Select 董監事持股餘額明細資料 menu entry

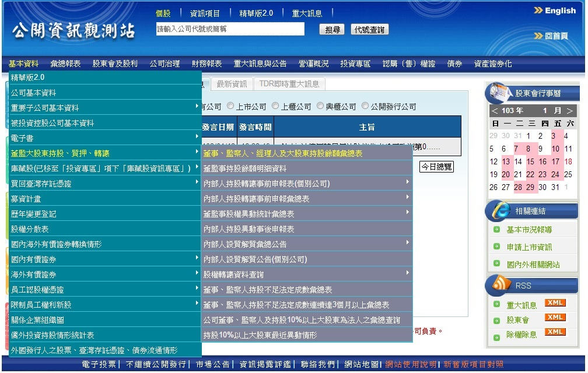245,168
